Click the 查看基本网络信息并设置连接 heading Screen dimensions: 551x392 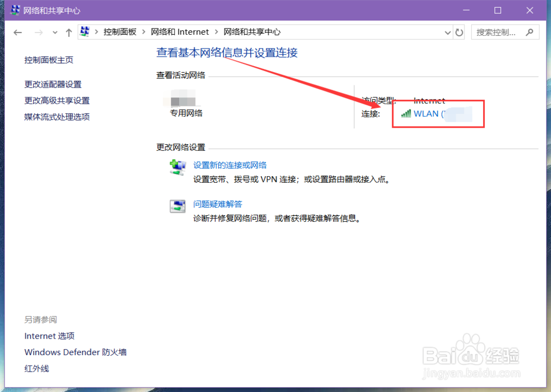click(227, 53)
